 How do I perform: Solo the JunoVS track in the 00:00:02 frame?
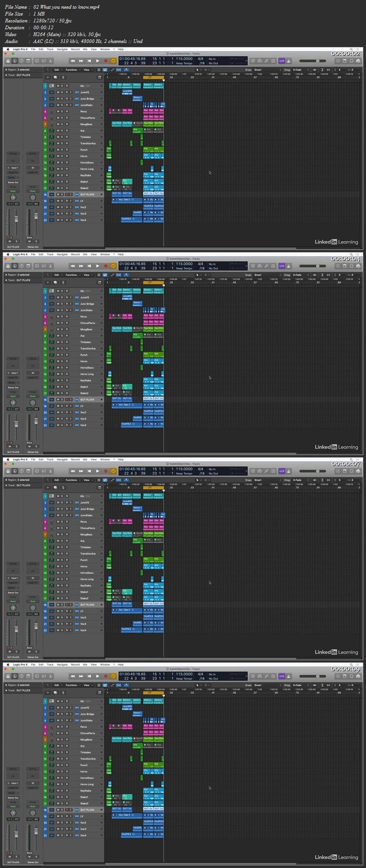tap(62, 92)
